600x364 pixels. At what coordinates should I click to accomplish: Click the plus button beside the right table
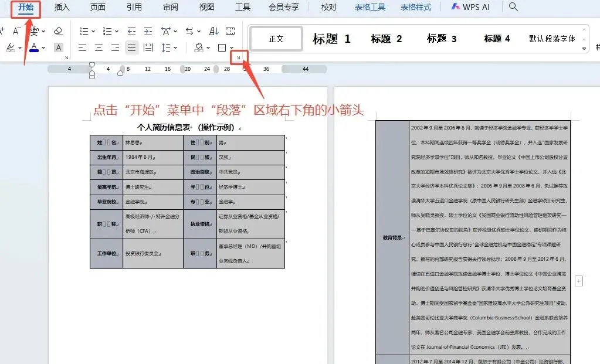579,281
